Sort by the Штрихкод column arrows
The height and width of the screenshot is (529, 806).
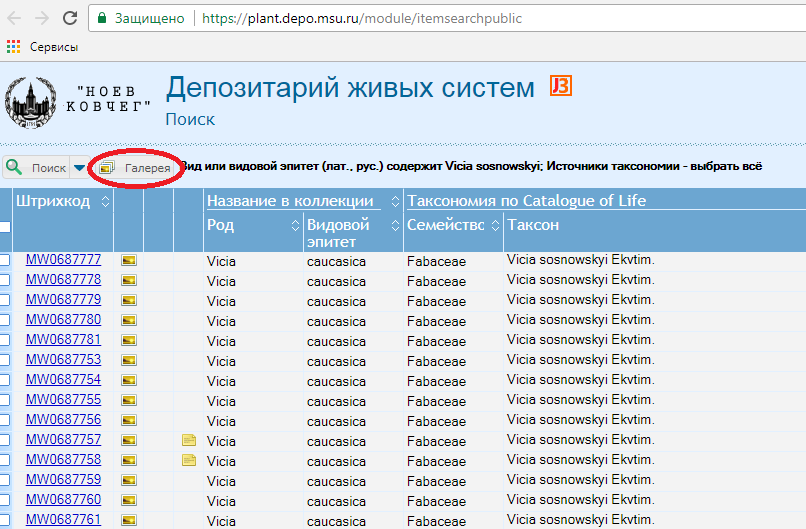tap(101, 202)
